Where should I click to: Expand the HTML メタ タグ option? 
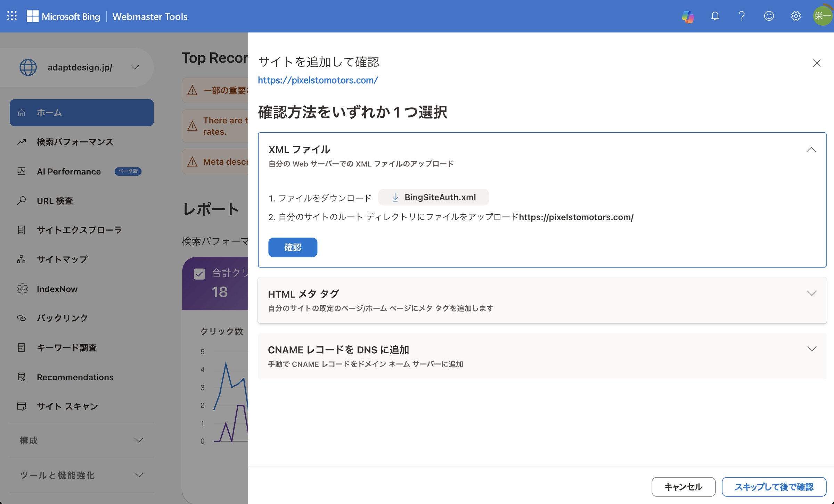812,294
